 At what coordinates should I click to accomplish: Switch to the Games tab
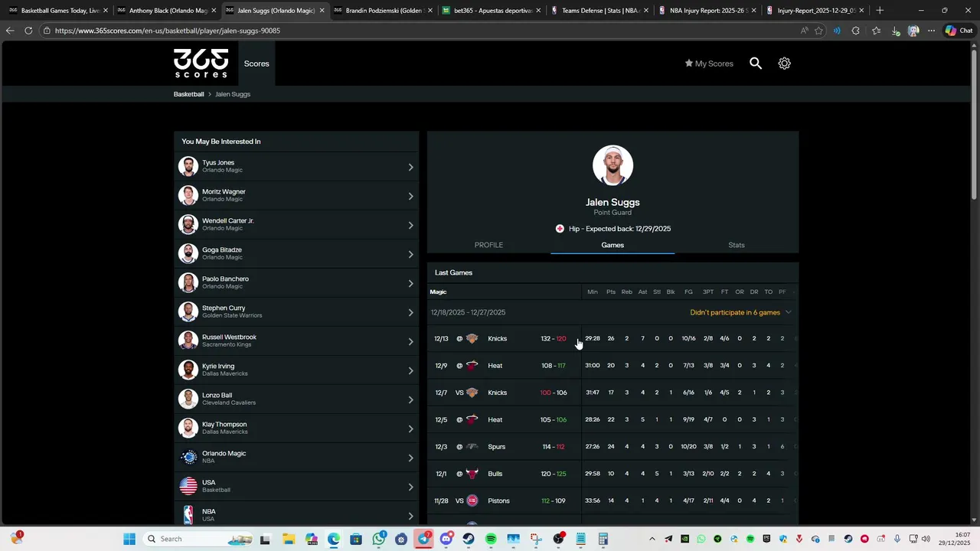pyautogui.click(x=612, y=245)
